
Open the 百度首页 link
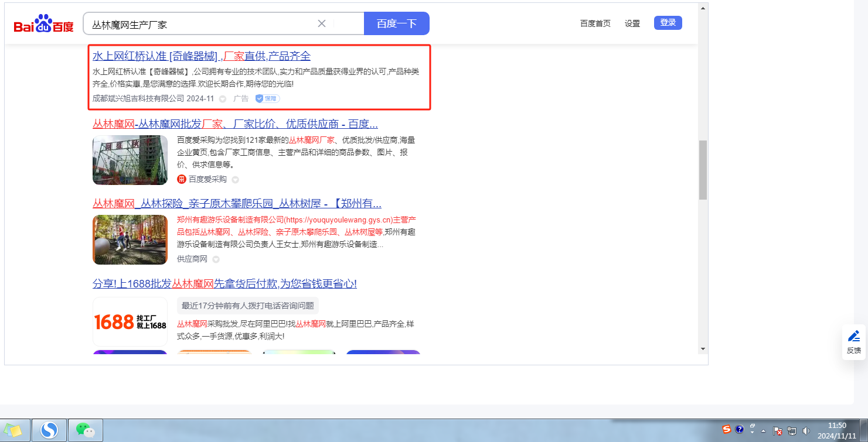pyautogui.click(x=595, y=23)
